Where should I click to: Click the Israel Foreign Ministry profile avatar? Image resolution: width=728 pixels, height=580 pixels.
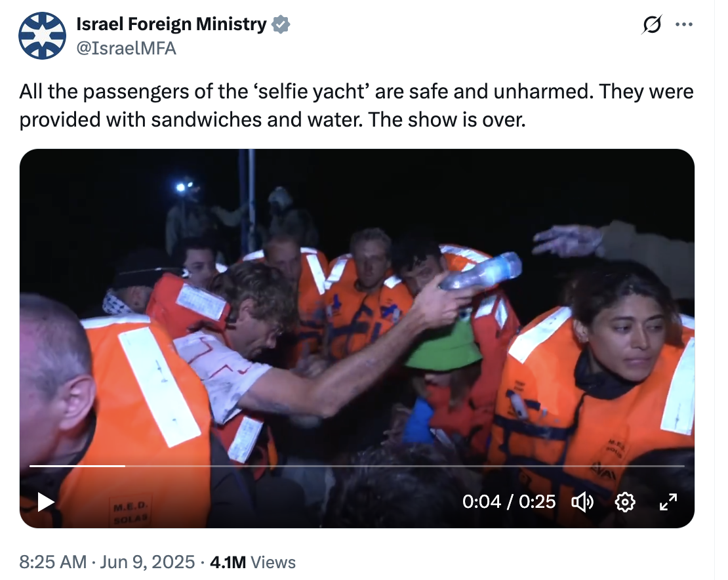coord(42,35)
